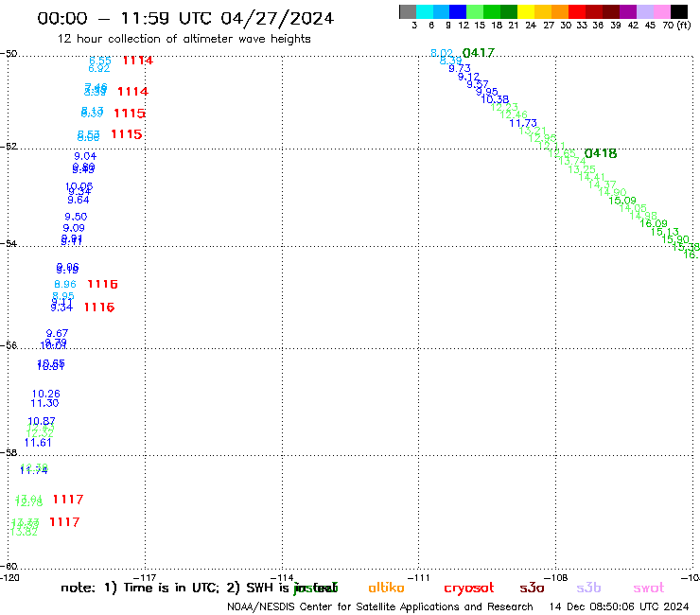Click the latitude axis label '-58'
Image resolution: width=700 pixels, height=615 pixels.
[9, 452]
